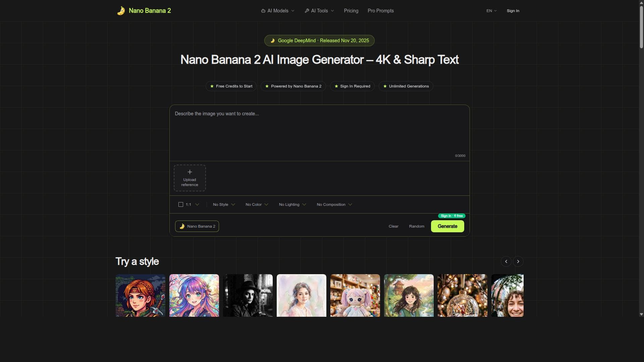This screenshot has width=644, height=362.
Task: Show previous styles with left arrow
Action: 506,261
